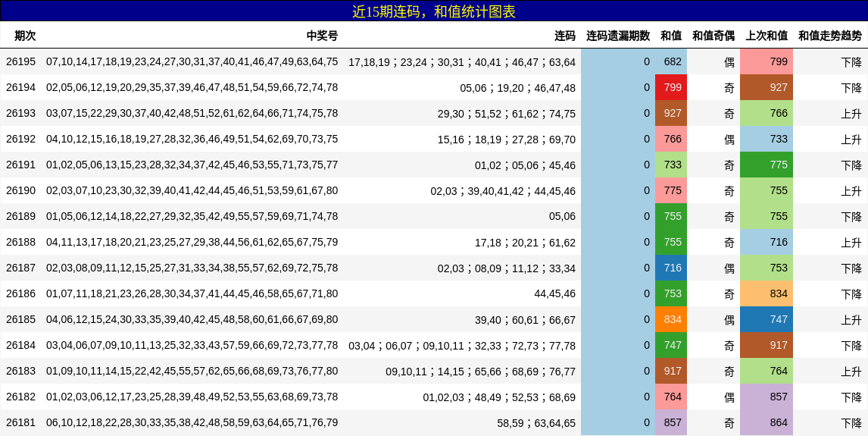Click 连码 cell 05,06；19,20；46,47,48
Viewport: 868px width, 436px height.
click(x=517, y=88)
